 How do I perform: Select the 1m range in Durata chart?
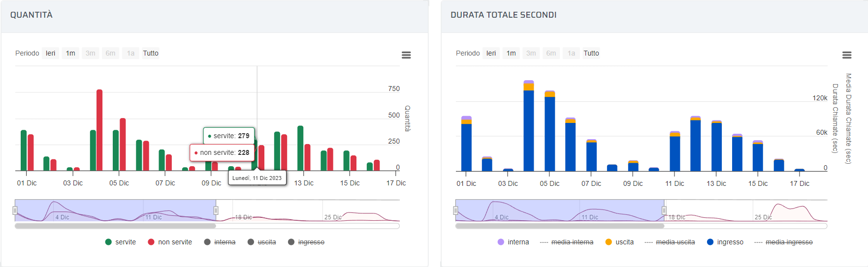click(512, 53)
